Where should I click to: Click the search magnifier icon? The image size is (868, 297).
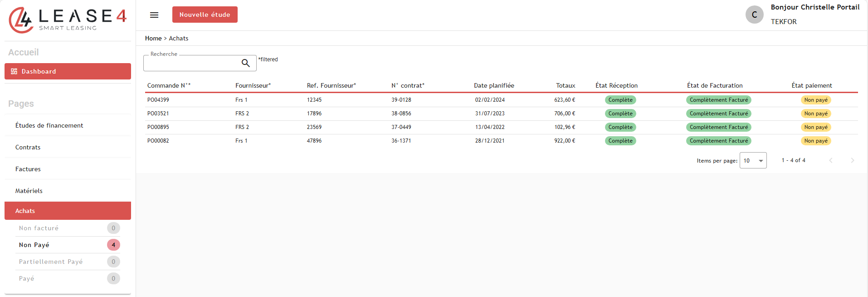pos(245,63)
